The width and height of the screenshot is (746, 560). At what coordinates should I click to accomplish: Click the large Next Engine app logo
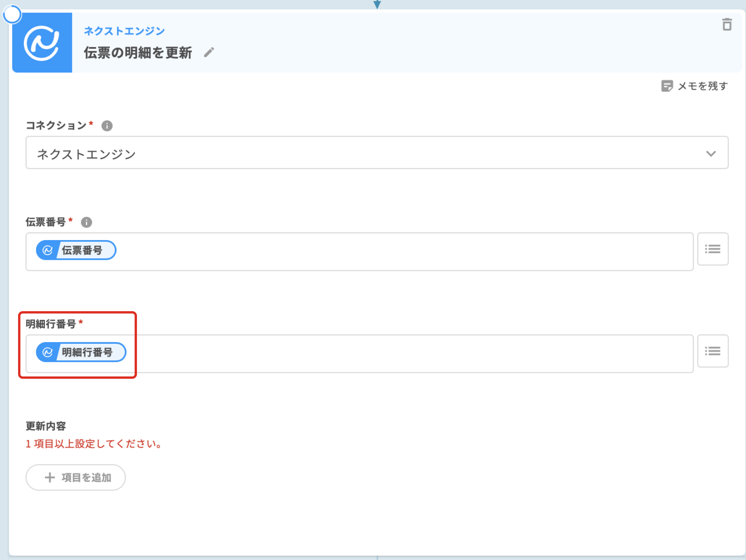(42, 43)
